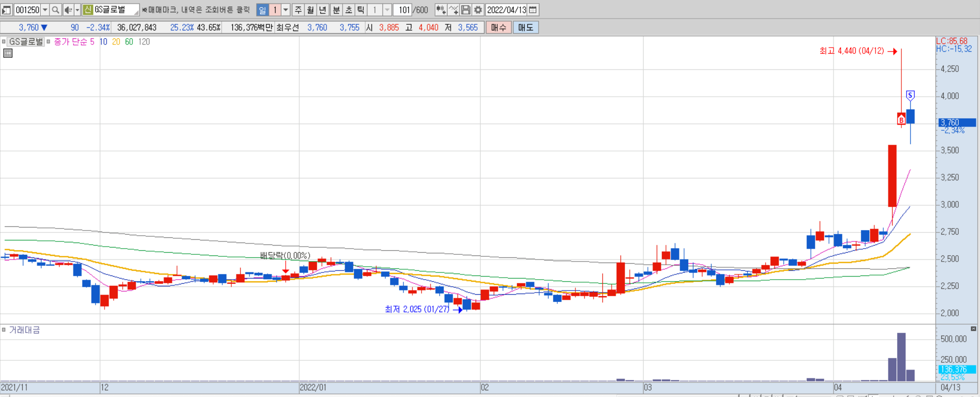This screenshot has height=397, width=980.
Task: Click the data grid icon under the legend
Action: pos(8,53)
